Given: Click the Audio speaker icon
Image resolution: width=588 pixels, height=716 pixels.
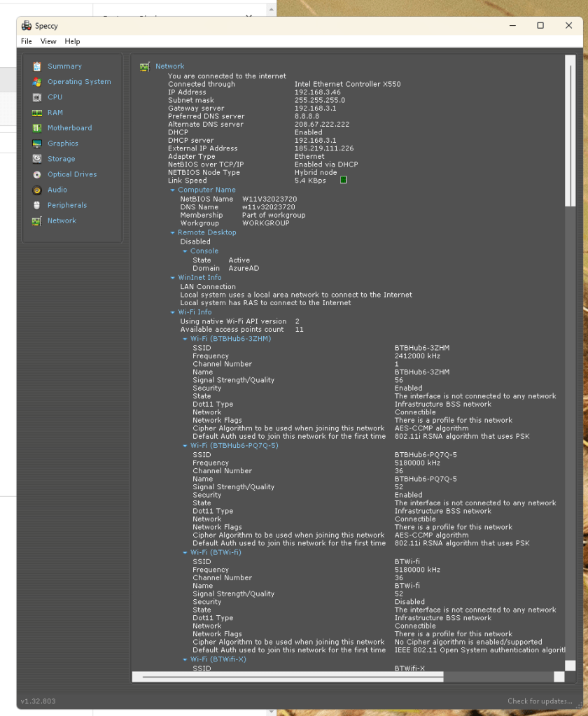Looking at the screenshot, I should point(37,190).
